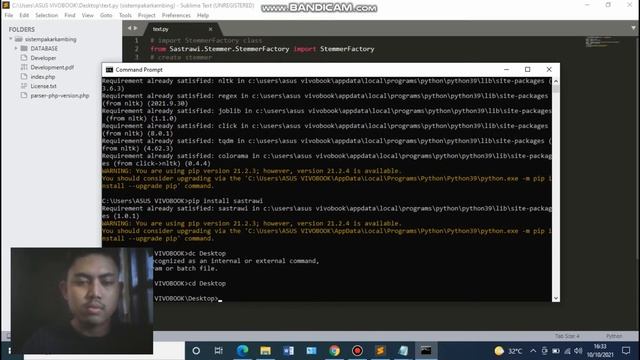Open index.php from the sidebar
The width and height of the screenshot is (640, 360).
click(x=43, y=77)
